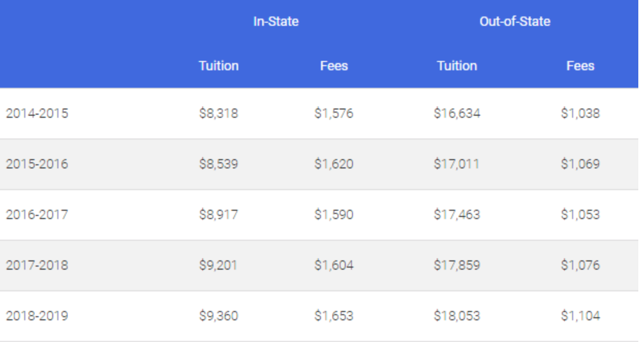Click the 2017-2018 row label
This screenshot has width=644, height=342.
click(37, 266)
